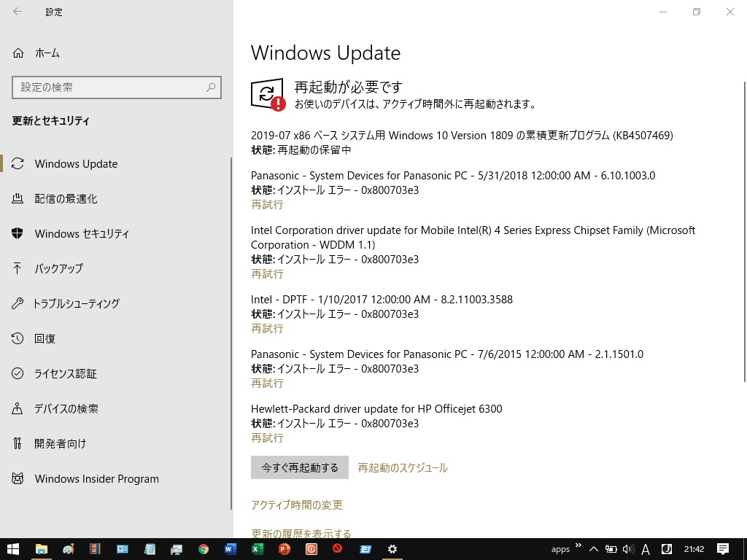Viewport: 747px width, 560px height.
Task: Retry Panasonic System Devices 6.10.1003.0 update
Action: (267, 205)
